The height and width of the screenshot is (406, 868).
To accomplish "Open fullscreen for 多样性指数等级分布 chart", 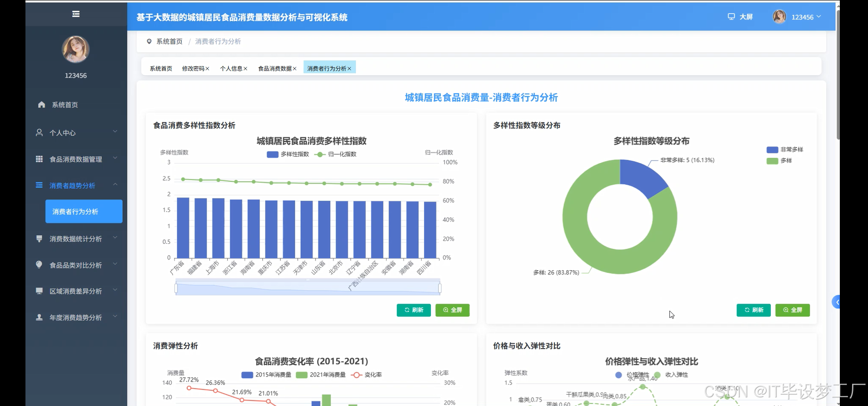I will click(793, 310).
